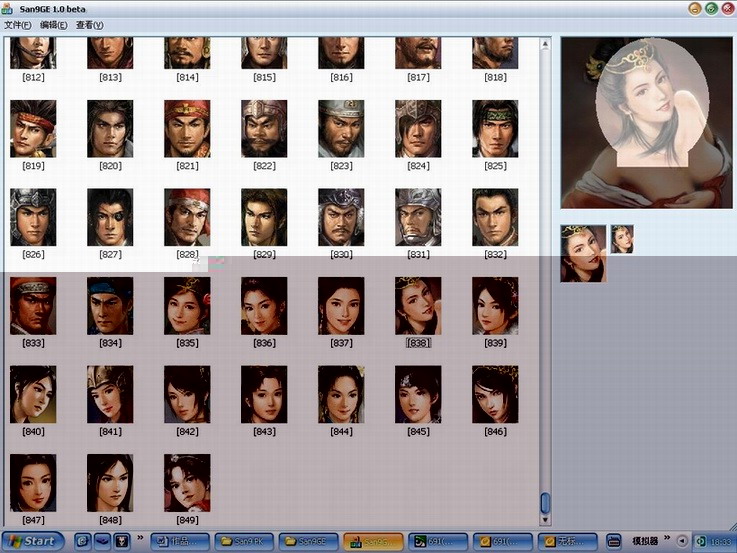Open the 文件(F) menu
The image size is (737, 553).
[x=18, y=25]
